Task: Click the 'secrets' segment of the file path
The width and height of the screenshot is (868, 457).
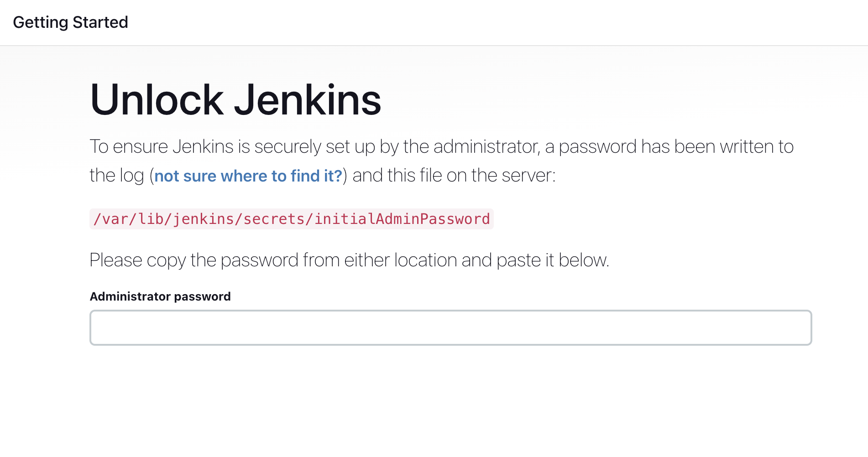Action: click(274, 219)
